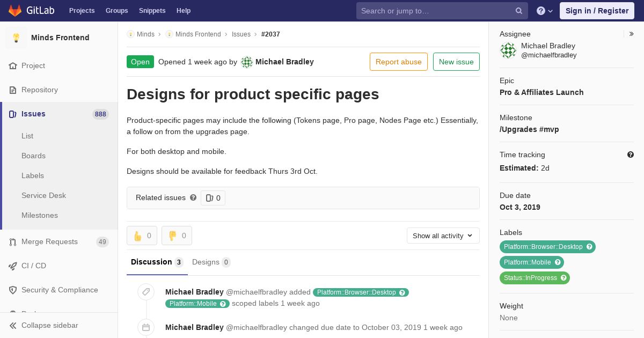Type in the Search or jump to field
Viewport: 644px width, 338px height.
435,11
